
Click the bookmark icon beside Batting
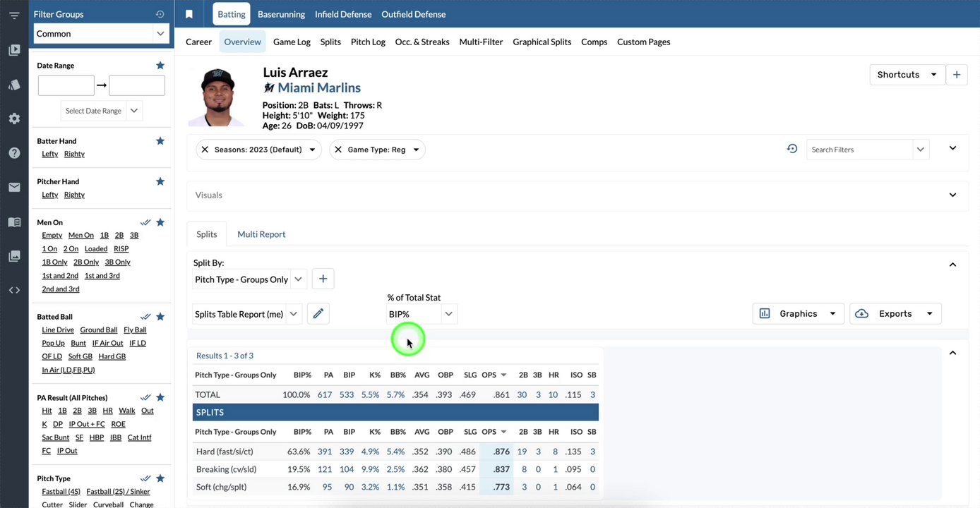pos(189,14)
